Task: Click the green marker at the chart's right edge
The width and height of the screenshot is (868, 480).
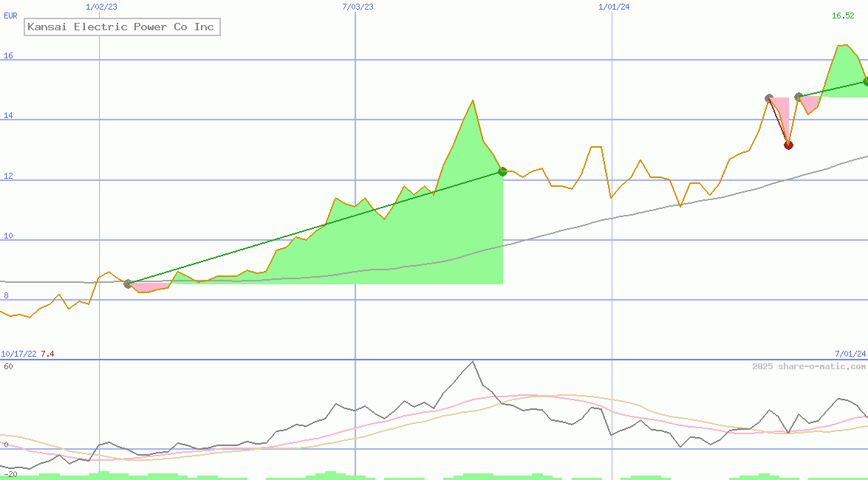Action: (x=866, y=82)
